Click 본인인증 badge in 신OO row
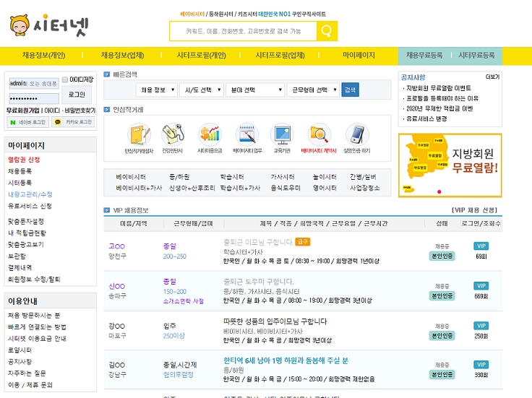The image size is (532, 398). point(442,296)
